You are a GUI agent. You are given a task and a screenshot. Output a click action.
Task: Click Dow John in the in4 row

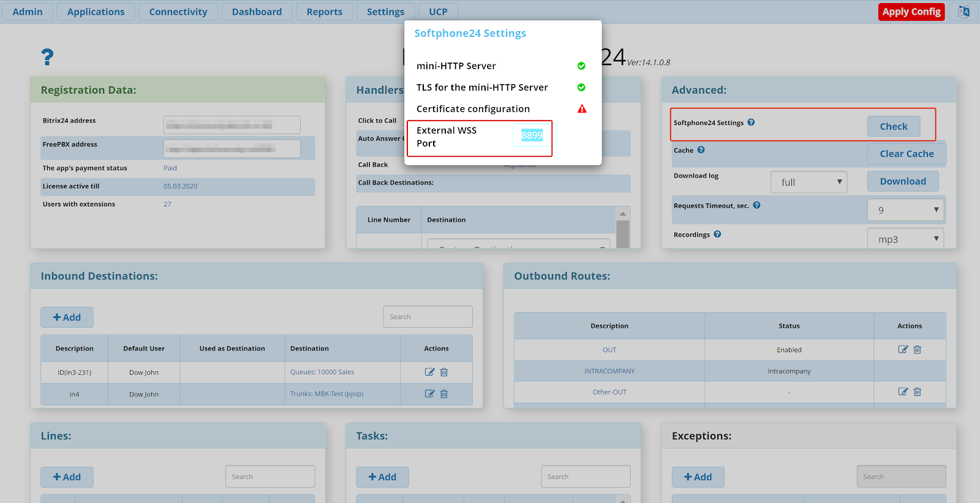(144, 395)
